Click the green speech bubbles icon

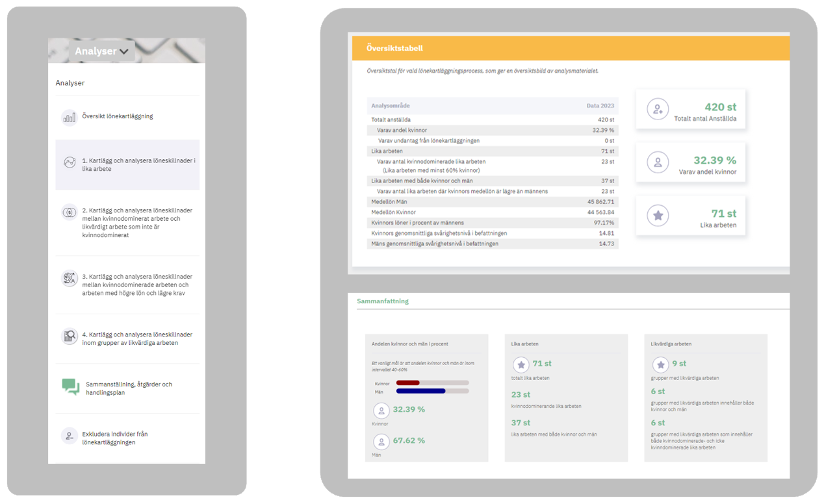[x=70, y=386]
